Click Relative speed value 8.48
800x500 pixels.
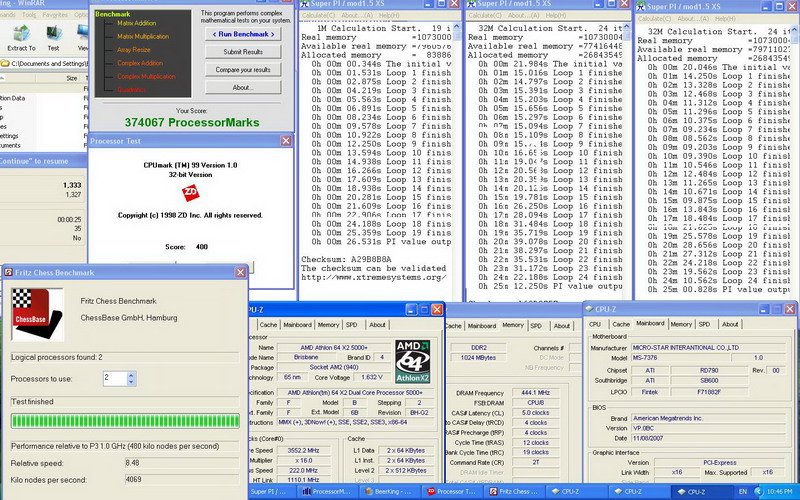(181, 463)
